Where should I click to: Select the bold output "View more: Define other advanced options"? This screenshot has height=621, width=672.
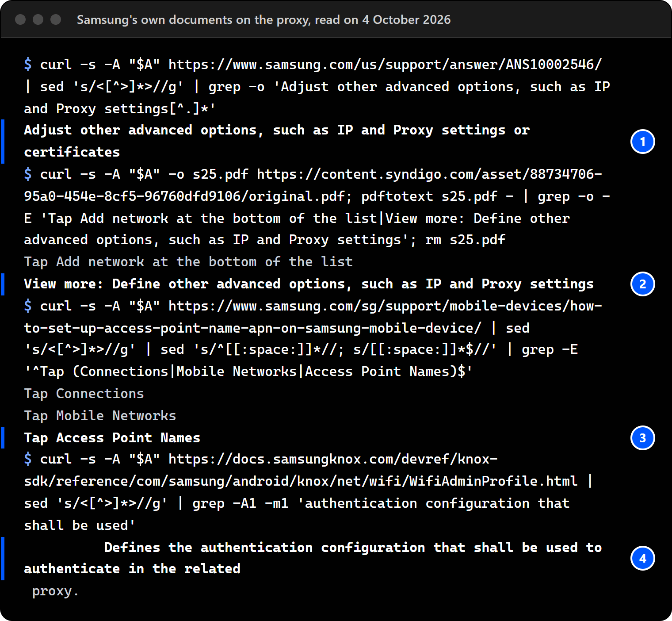coord(309,284)
